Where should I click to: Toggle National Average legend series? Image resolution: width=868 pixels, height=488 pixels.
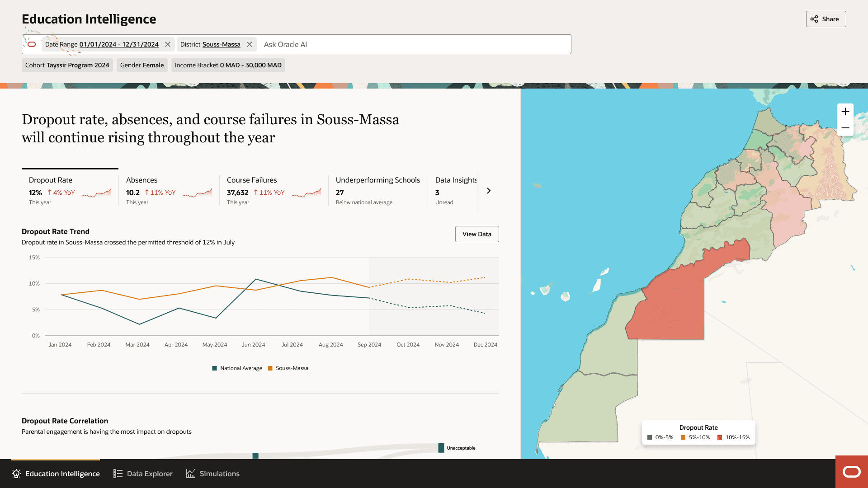click(x=237, y=368)
